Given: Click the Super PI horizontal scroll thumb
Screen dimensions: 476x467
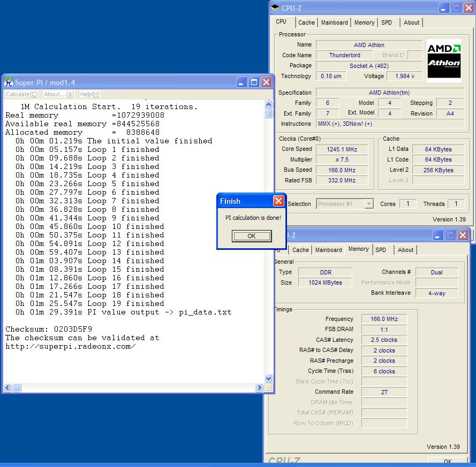Looking at the screenshot, I should 17,387.
